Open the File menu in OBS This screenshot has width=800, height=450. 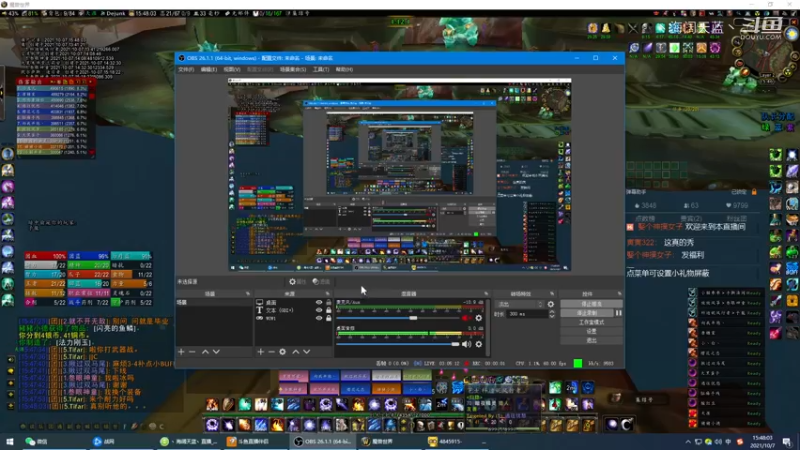pyautogui.click(x=186, y=69)
